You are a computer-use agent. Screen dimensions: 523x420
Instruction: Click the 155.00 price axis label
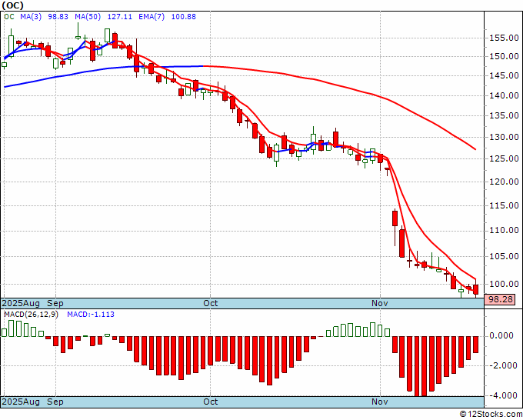504,38
